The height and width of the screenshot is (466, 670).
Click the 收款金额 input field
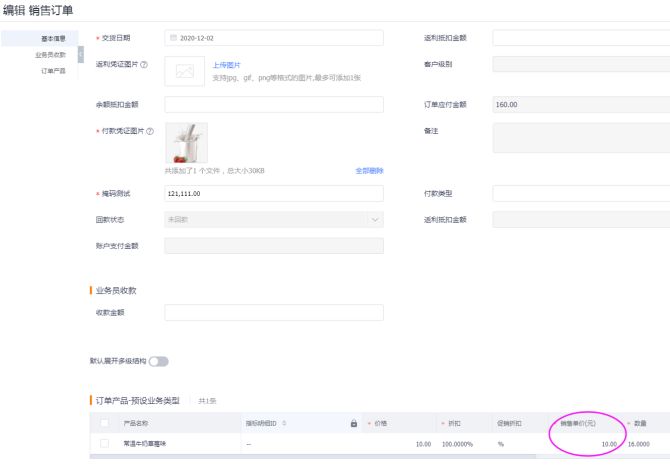click(273, 312)
